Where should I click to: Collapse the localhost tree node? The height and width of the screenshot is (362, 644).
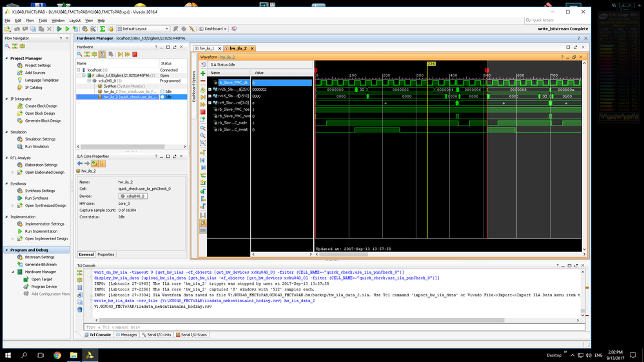click(79, 70)
